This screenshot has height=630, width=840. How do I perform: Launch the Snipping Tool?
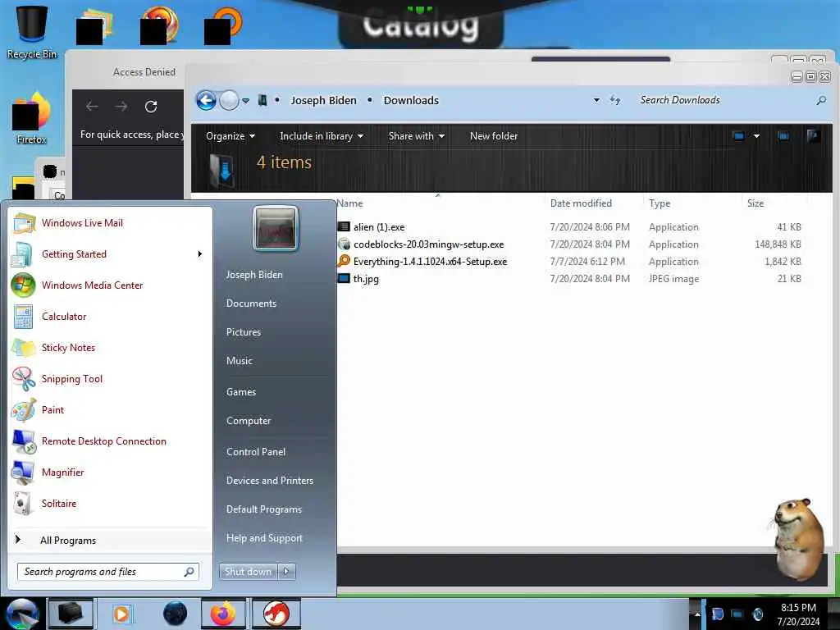click(111, 378)
